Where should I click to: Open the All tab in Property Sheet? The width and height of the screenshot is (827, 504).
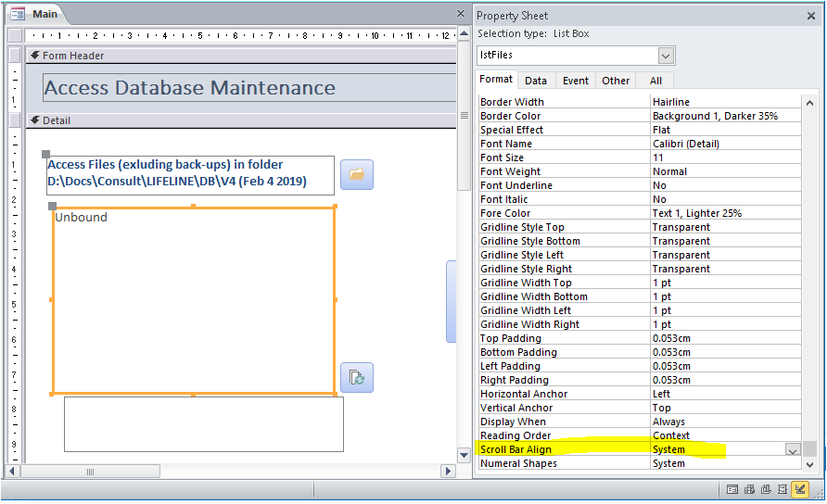pyautogui.click(x=655, y=81)
